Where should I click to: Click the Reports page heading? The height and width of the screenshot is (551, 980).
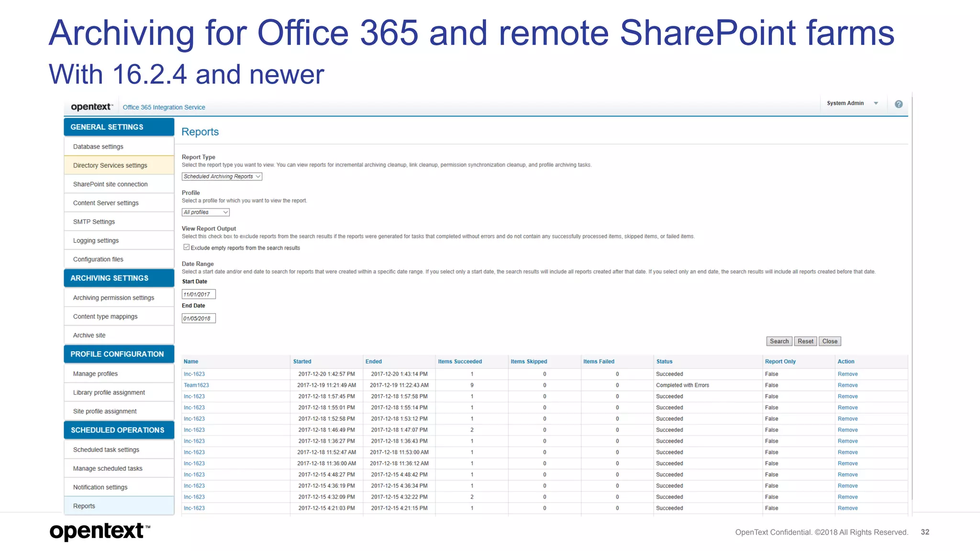[x=200, y=132]
